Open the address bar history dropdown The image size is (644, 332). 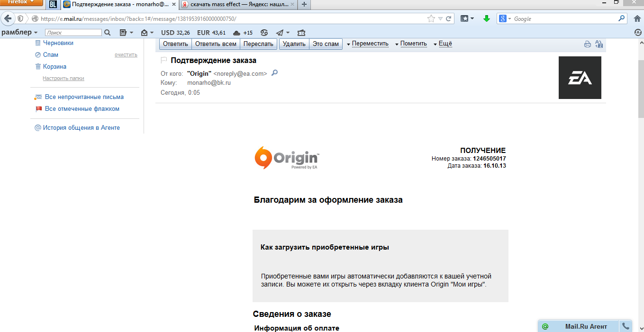tap(441, 19)
